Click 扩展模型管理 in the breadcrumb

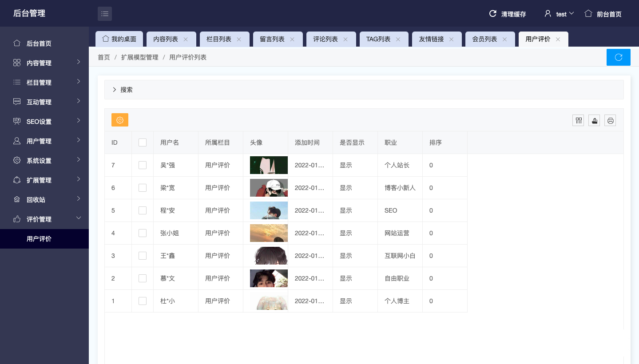click(139, 57)
